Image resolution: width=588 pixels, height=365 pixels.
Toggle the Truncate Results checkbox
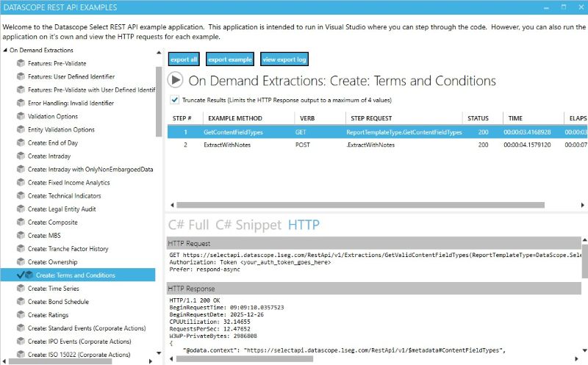tap(174, 100)
